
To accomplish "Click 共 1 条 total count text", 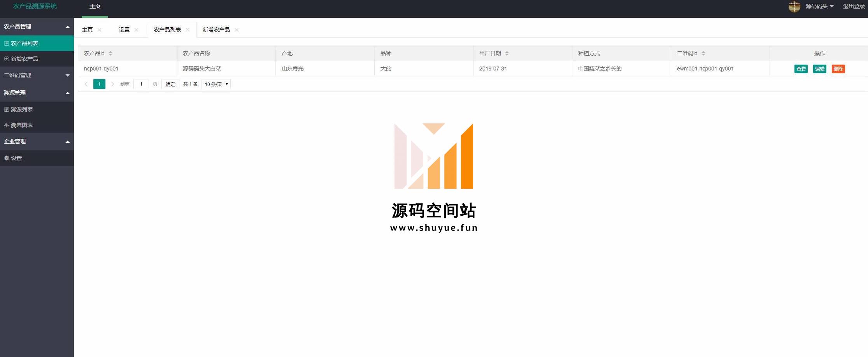I will (190, 84).
